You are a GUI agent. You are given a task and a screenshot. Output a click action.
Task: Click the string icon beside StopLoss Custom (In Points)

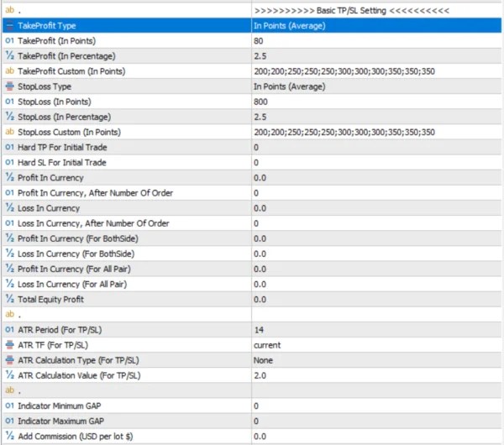[10, 132]
